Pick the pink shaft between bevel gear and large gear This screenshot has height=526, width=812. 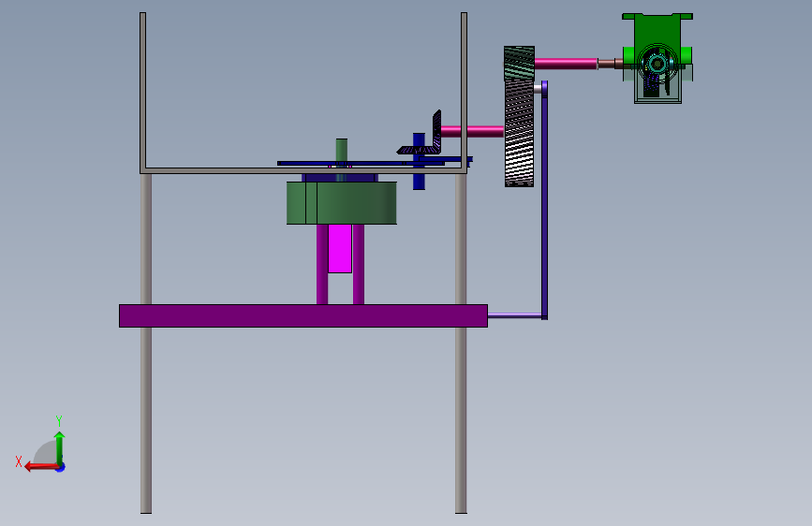472,131
